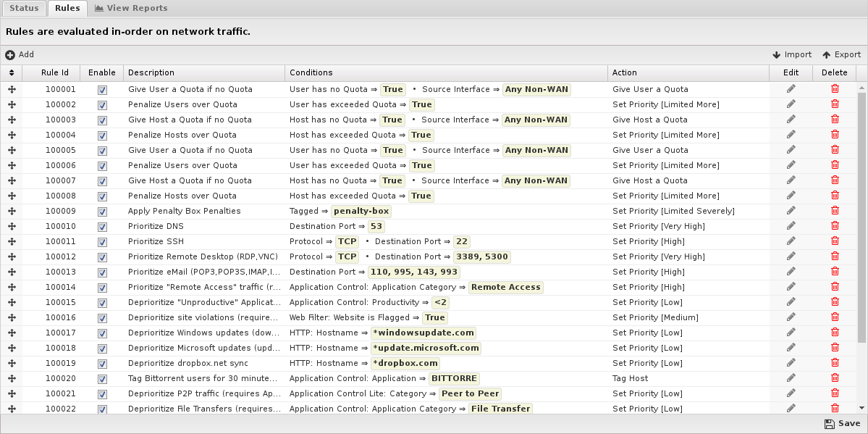The height and width of the screenshot is (434, 868).
Task: Click the reorder column header icon
Action: pyautogui.click(x=12, y=72)
